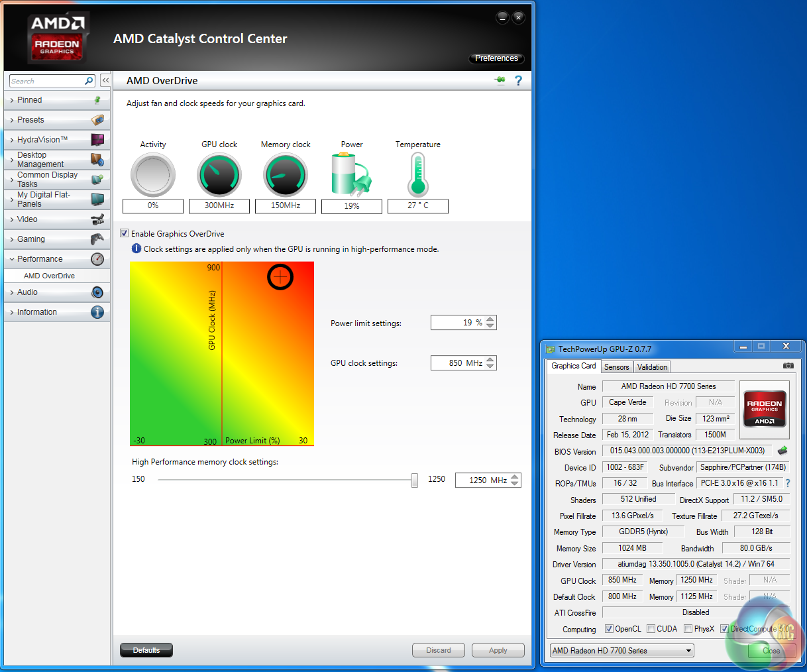Collapse the sidebar with the double-arrow icon
The width and height of the screenshot is (807, 672).
[105, 80]
